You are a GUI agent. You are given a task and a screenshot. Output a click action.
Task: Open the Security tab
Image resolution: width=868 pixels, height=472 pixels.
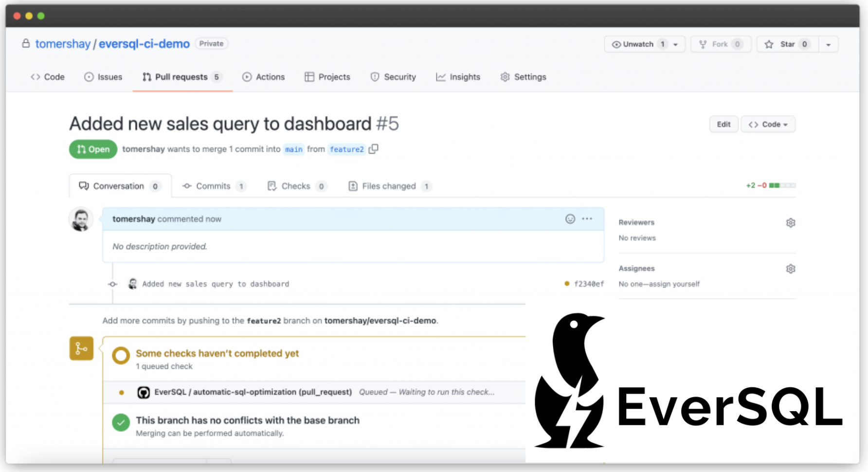pos(393,77)
